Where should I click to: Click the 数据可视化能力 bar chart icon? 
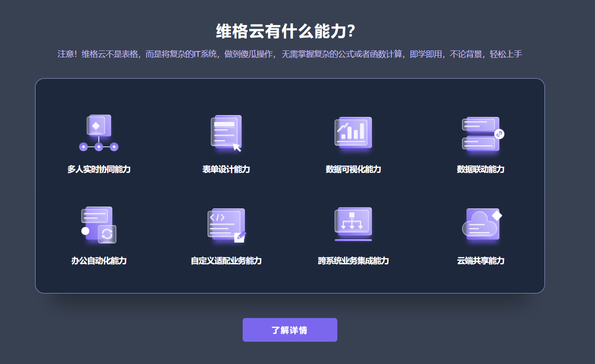353,133
